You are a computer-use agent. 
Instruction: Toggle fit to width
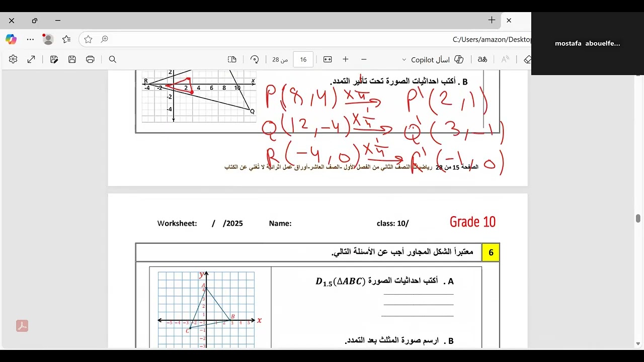[328, 59]
